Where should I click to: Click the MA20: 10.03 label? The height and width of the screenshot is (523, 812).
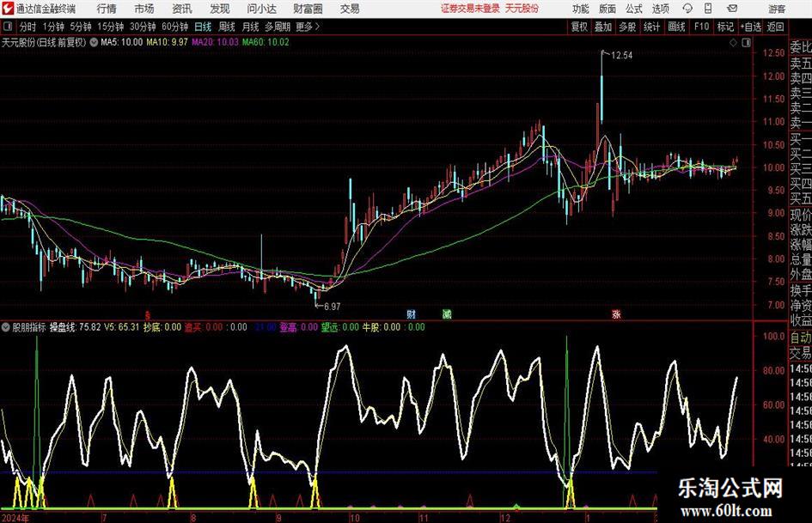tap(215, 42)
